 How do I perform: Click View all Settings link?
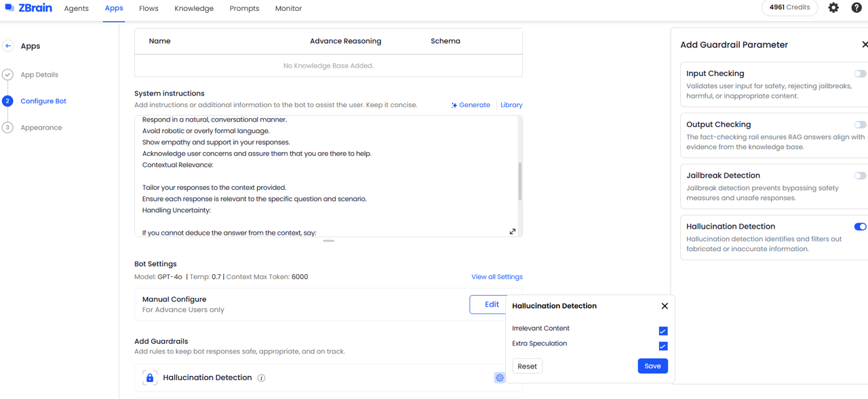[x=496, y=277]
